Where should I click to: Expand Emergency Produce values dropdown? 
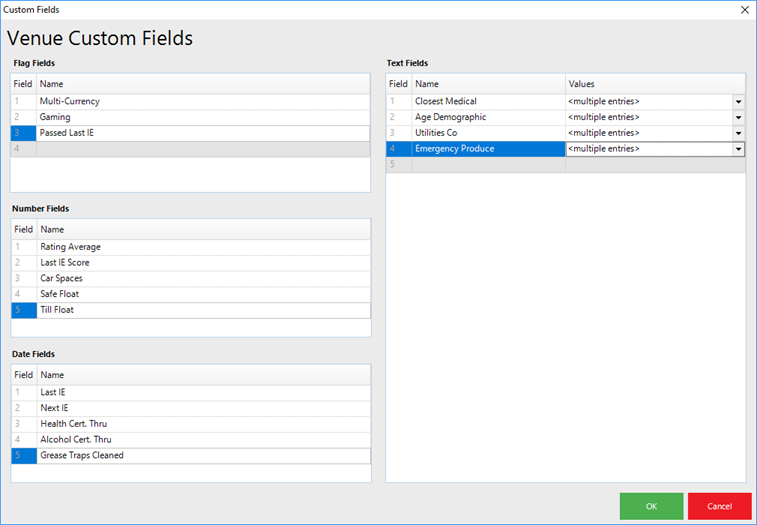(738, 149)
